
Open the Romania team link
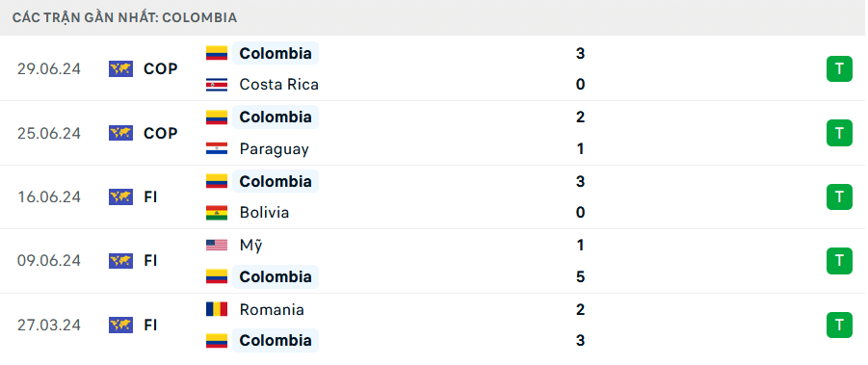click(272, 309)
